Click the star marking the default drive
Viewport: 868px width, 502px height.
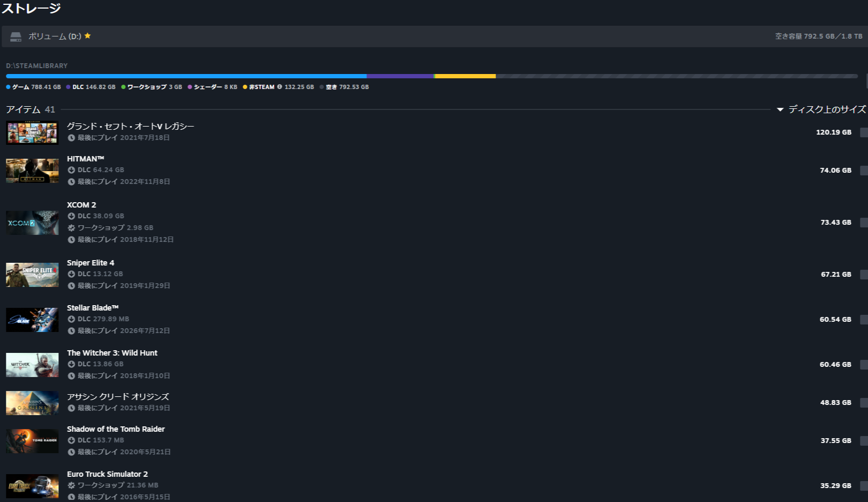click(87, 36)
